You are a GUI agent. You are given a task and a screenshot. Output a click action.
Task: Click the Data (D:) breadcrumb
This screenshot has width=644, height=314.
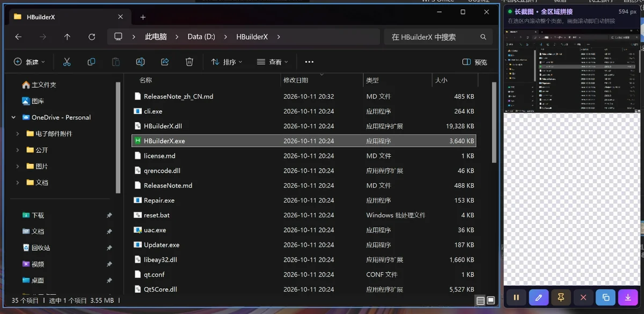click(x=201, y=37)
